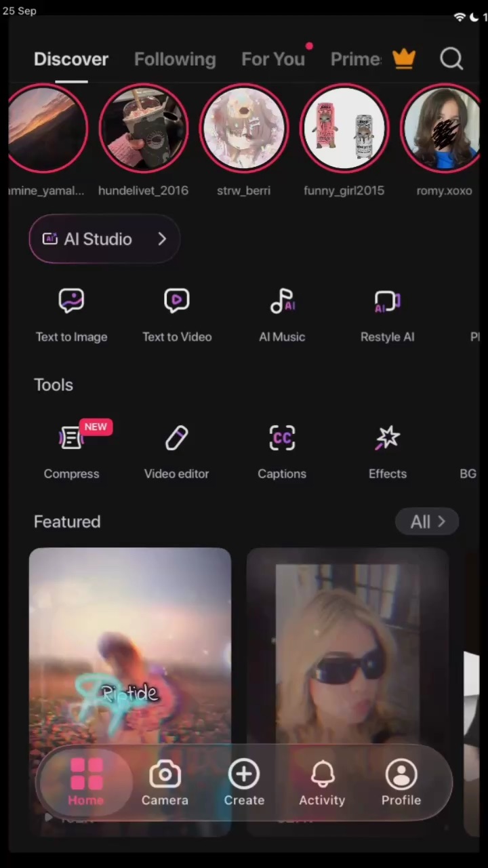Tap the 25 Sep date in status bar

pyautogui.click(x=20, y=11)
